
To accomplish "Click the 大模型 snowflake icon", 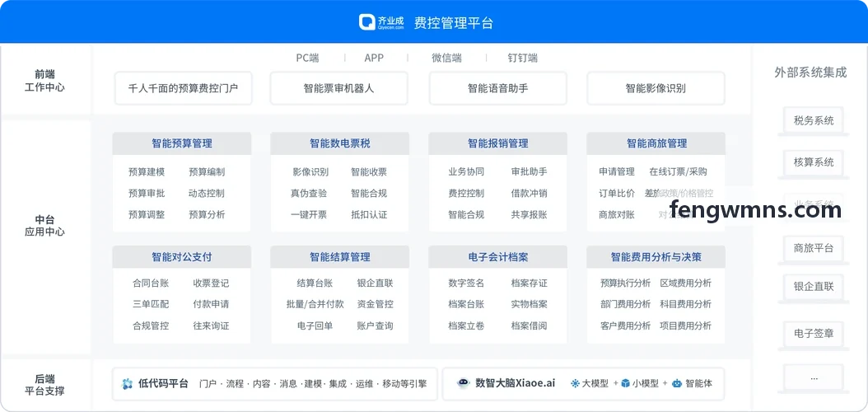I will click(x=575, y=383).
